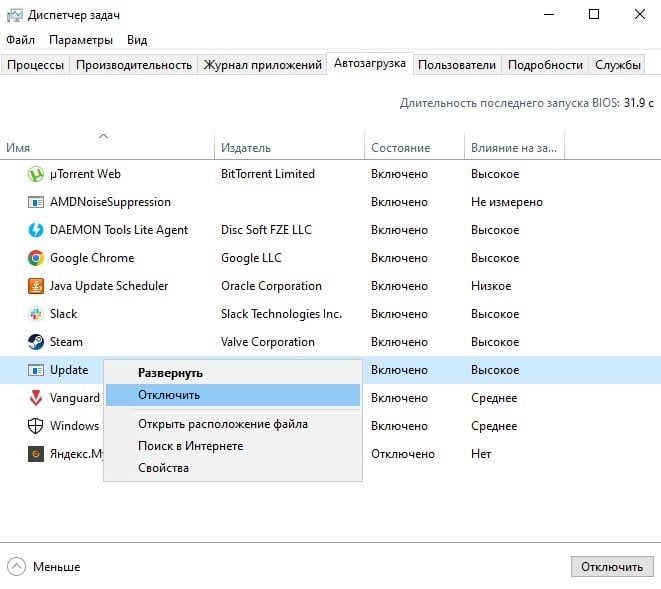This screenshot has width=661, height=589.
Task: Select the DAEMON Tools Lite Agent name
Action: pos(119,230)
